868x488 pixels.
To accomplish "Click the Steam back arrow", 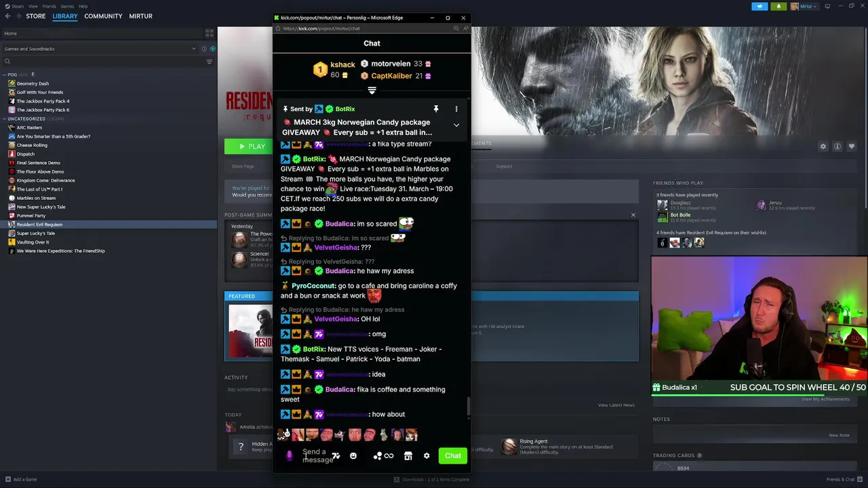I will 7,16.
